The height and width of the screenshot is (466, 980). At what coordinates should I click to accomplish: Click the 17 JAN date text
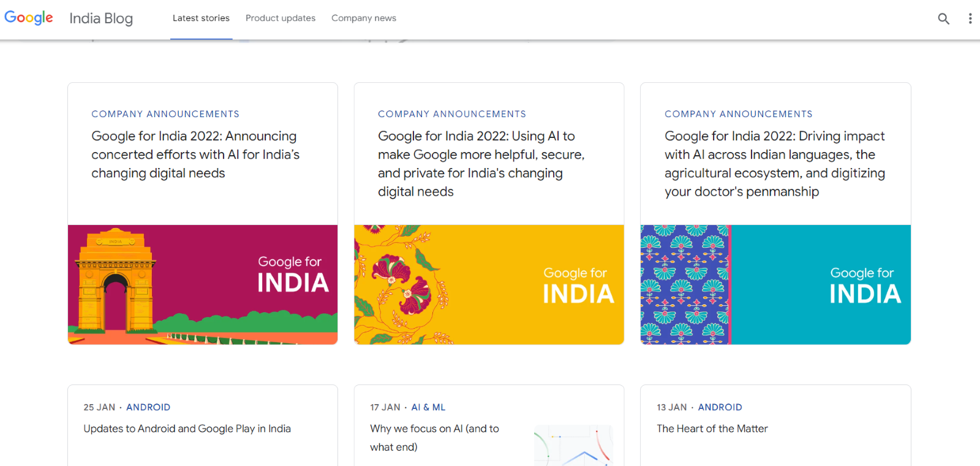click(x=385, y=407)
